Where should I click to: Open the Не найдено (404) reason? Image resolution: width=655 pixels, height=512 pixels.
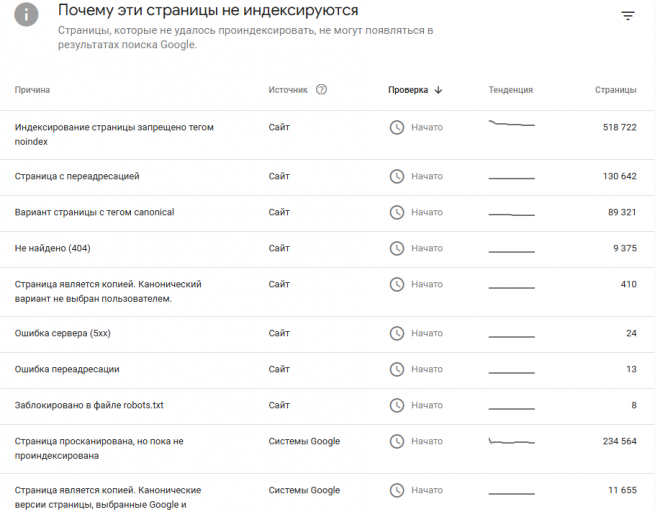tap(59, 248)
